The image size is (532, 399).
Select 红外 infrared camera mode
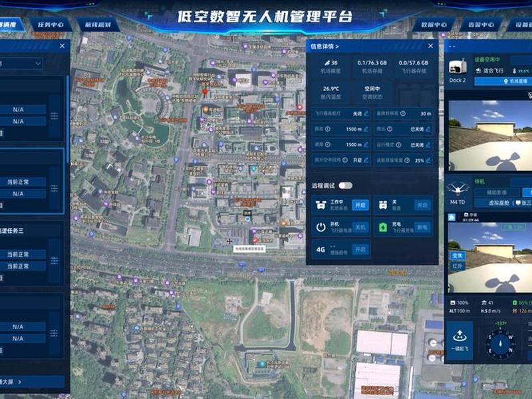457,267
